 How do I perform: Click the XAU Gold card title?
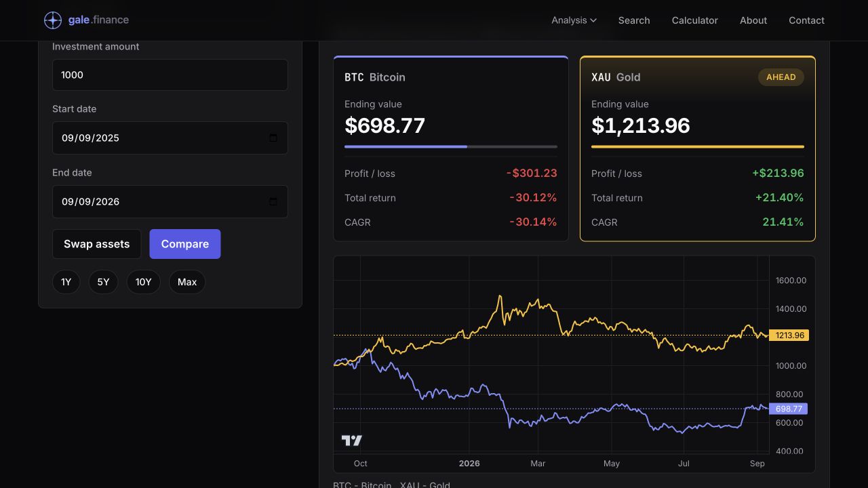(616, 77)
